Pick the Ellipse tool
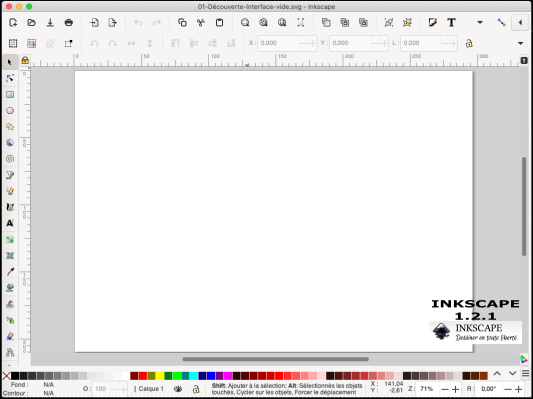This screenshot has width=533, height=399. tap(10, 110)
